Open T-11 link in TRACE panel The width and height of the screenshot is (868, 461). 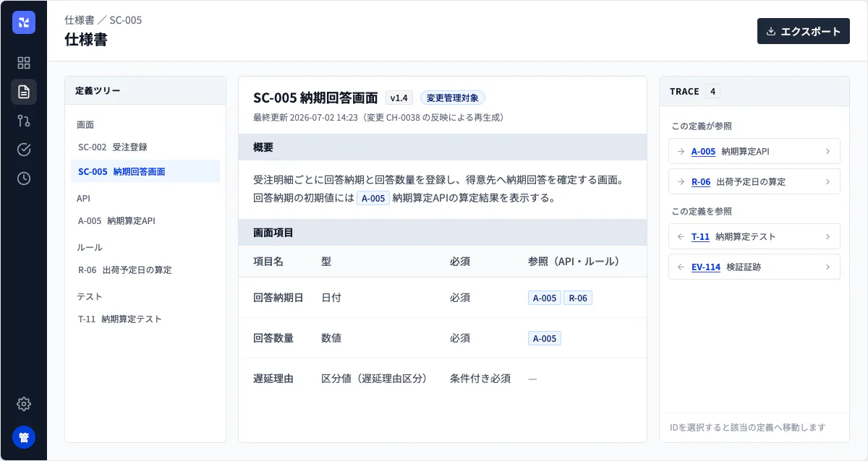[x=700, y=237]
